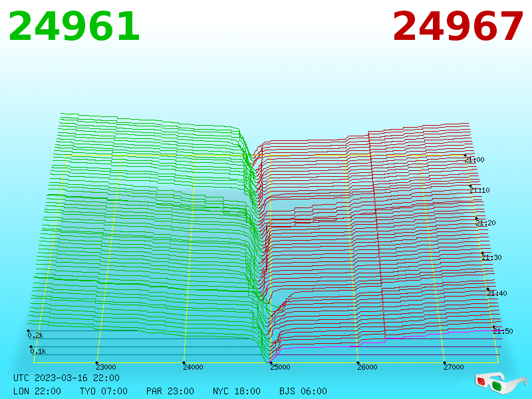The height and width of the screenshot is (399, 532).
Task: Click the 23000 price axis label
Action: click(x=106, y=367)
